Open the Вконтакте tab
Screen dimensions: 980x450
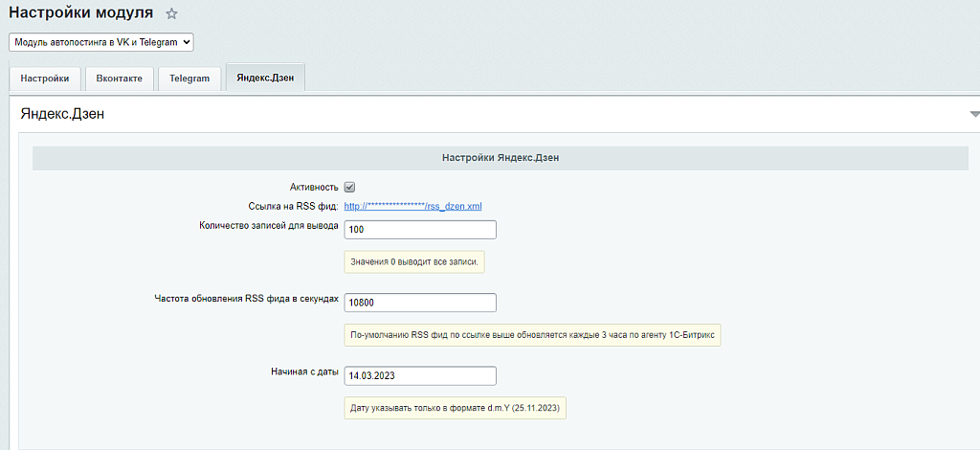pos(119,79)
